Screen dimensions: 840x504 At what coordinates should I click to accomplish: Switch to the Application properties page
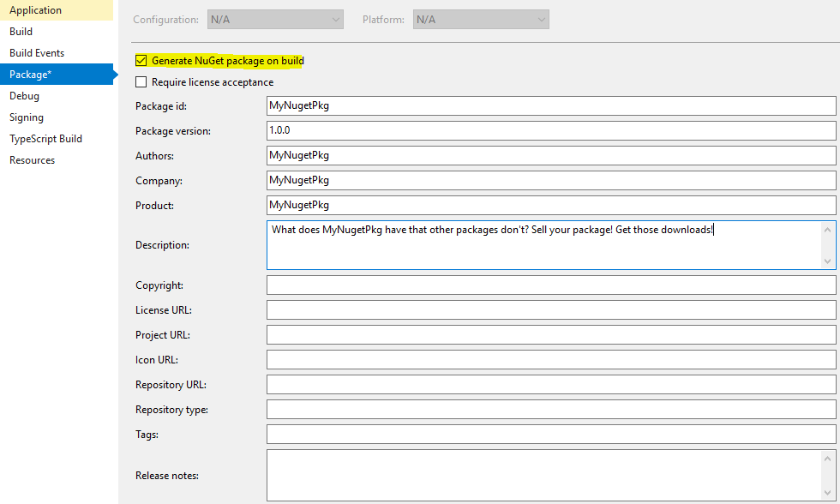click(34, 9)
